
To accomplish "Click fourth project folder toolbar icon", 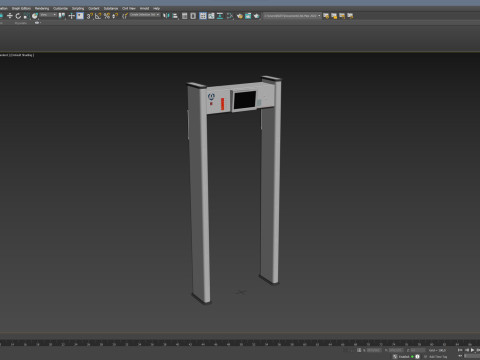I will pos(350,16).
